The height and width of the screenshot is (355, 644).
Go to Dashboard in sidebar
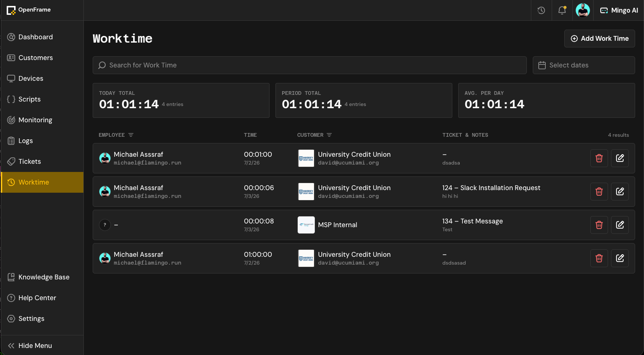pyautogui.click(x=42, y=37)
